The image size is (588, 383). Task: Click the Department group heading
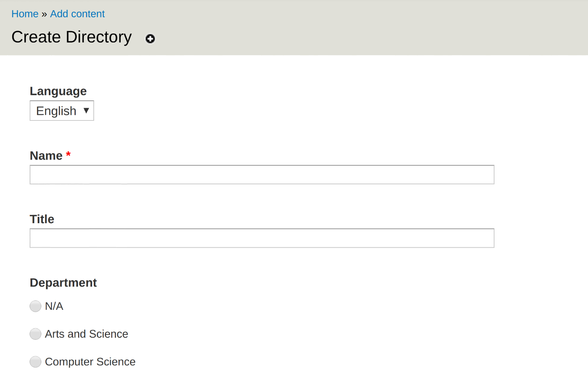click(63, 283)
